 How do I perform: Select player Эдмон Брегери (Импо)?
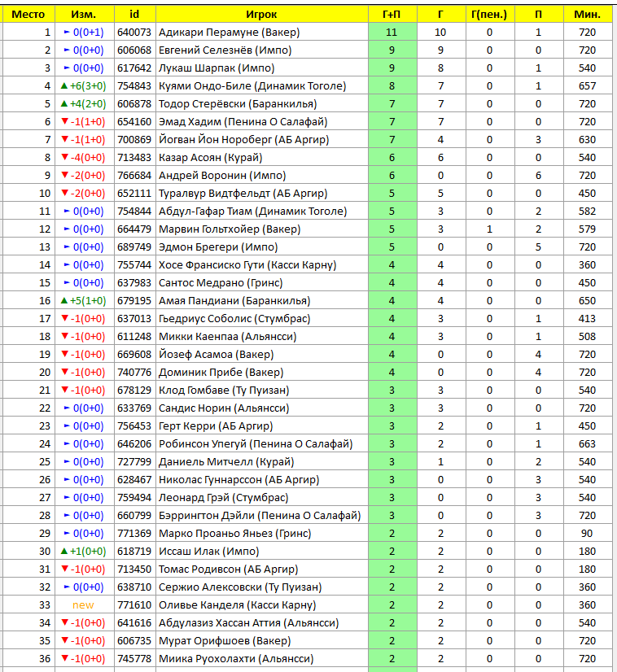218,247
